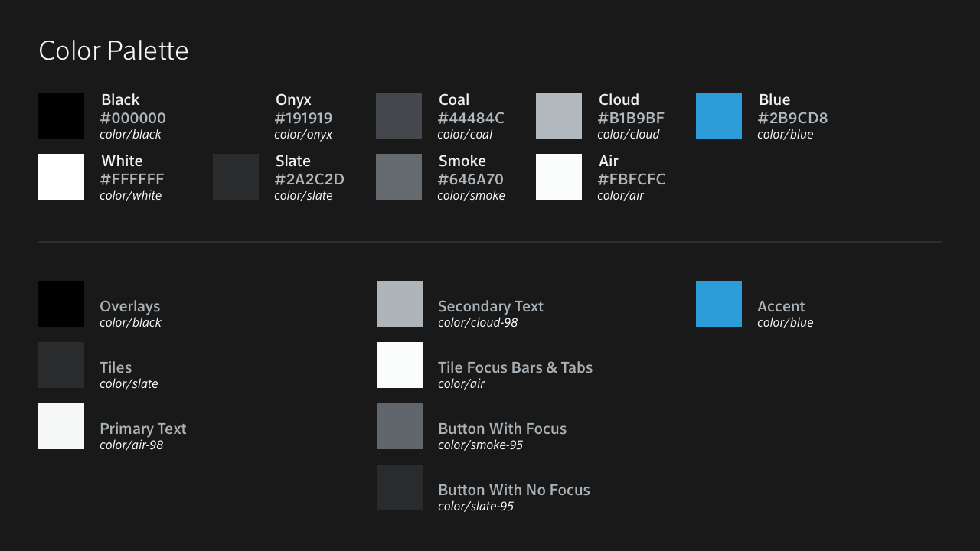Click the Color Palette heading
980x551 pixels.
113,51
